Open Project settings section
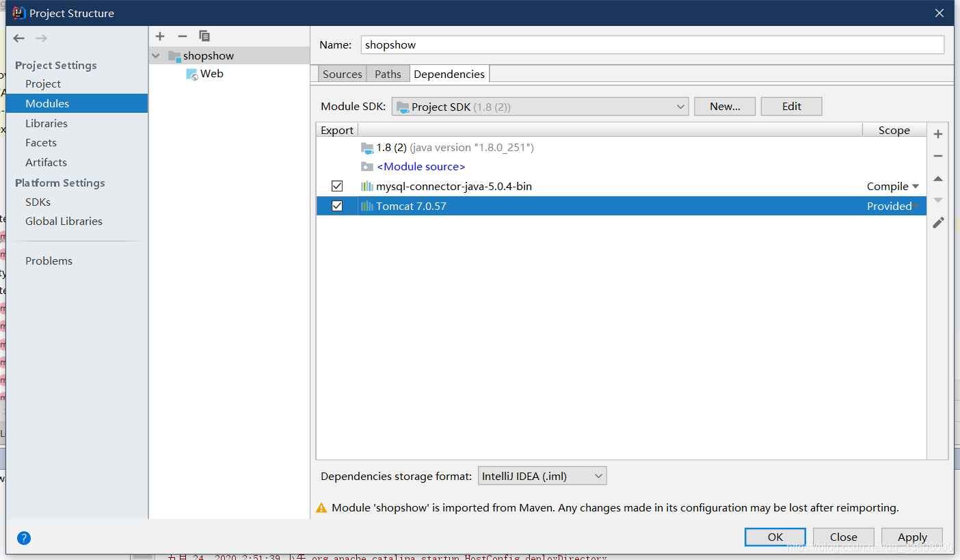This screenshot has height=560, width=960. click(43, 83)
